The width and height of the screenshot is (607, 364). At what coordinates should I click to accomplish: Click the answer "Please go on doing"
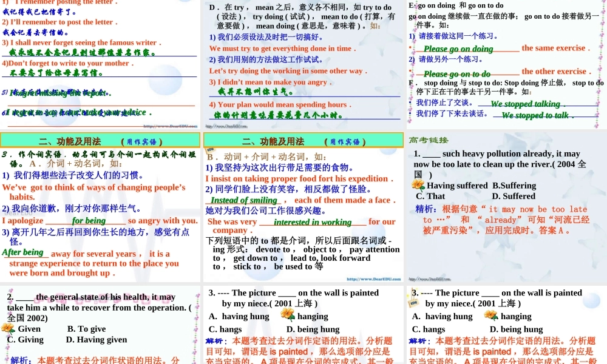point(458,49)
